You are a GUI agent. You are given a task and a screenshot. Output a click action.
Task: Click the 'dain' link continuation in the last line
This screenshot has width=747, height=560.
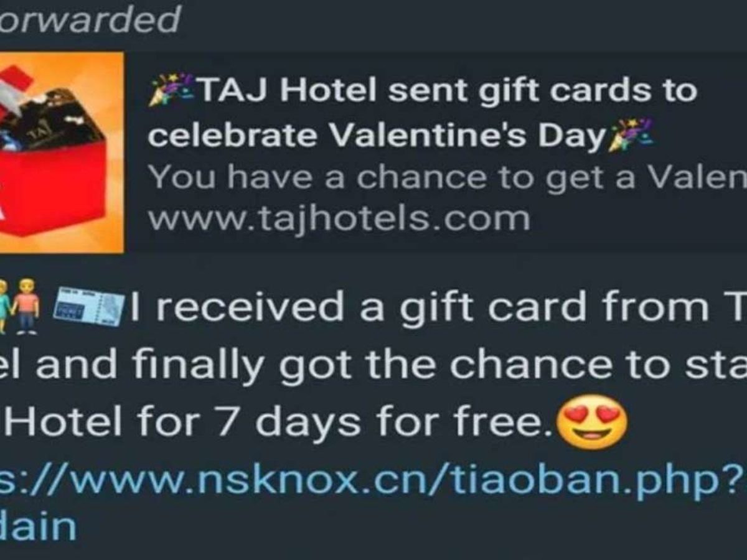(39, 526)
